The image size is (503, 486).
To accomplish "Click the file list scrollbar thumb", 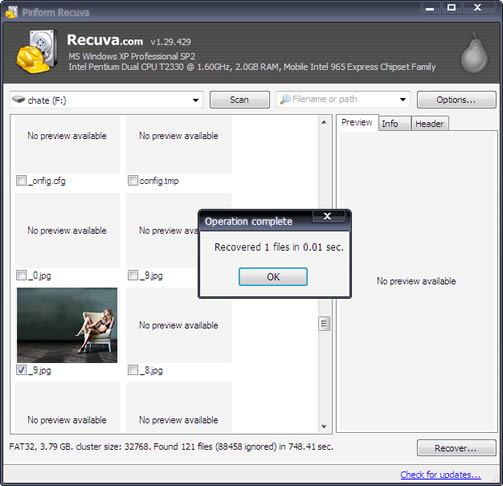I will (324, 324).
